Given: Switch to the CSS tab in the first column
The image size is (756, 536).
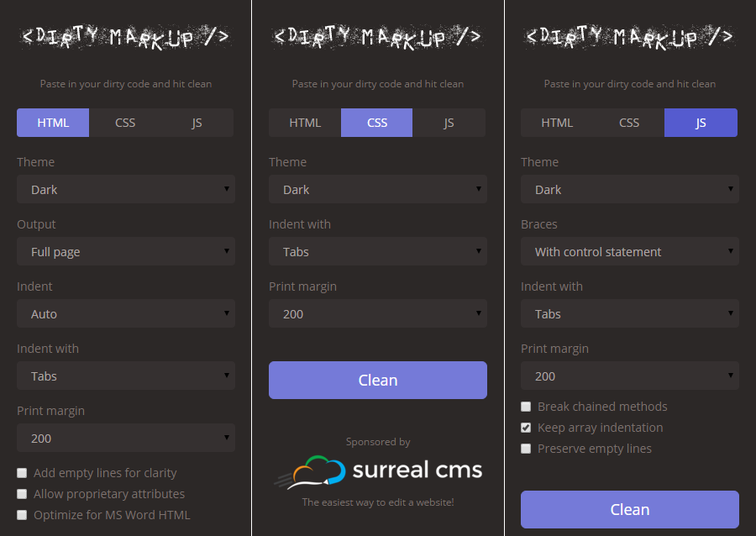Looking at the screenshot, I should [124, 122].
